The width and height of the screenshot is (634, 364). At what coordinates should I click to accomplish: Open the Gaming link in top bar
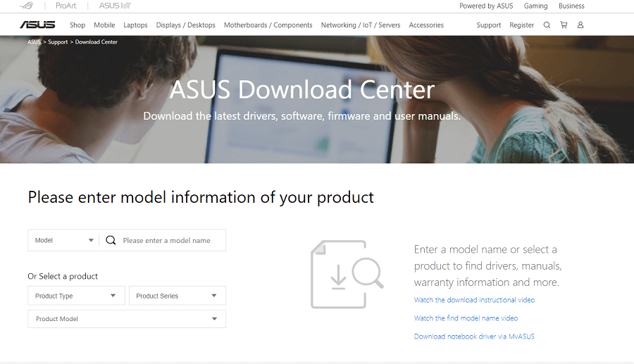pos(536,6)
